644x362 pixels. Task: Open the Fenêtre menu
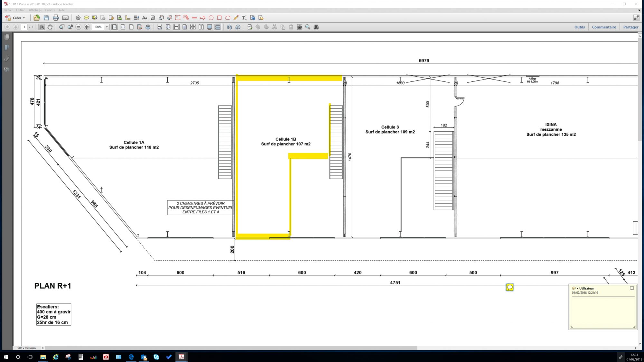click(50, 10)
